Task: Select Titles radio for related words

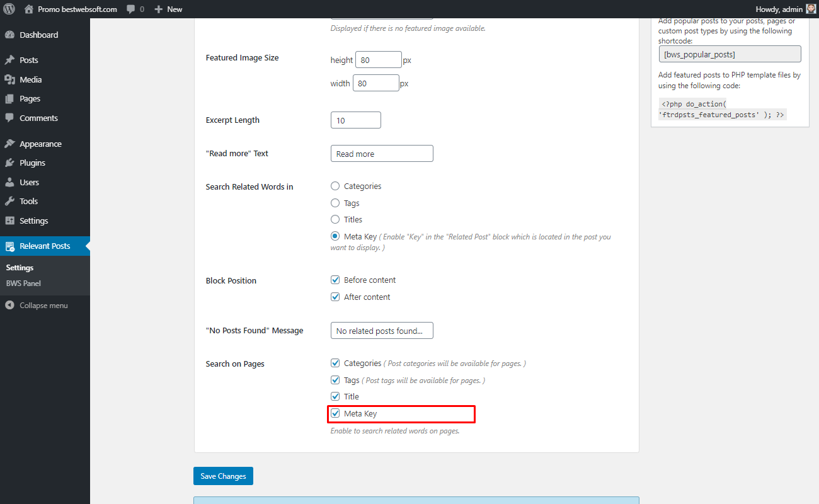Action: [x=335, y=219]
